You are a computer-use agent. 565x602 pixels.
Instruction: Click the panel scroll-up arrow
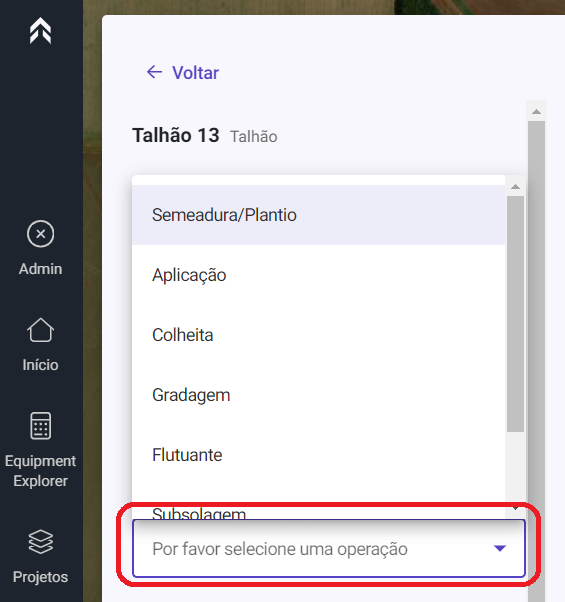pyautogui.click(x=536, y=112)
